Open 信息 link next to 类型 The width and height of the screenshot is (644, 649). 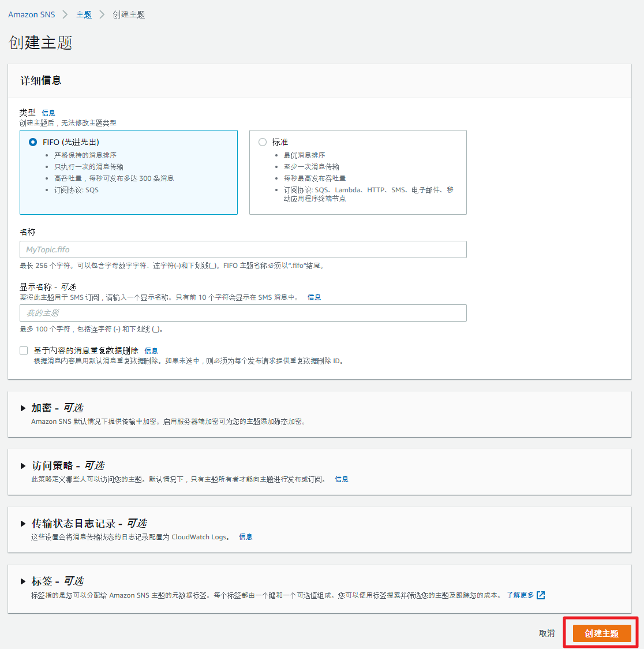[48, 113]
